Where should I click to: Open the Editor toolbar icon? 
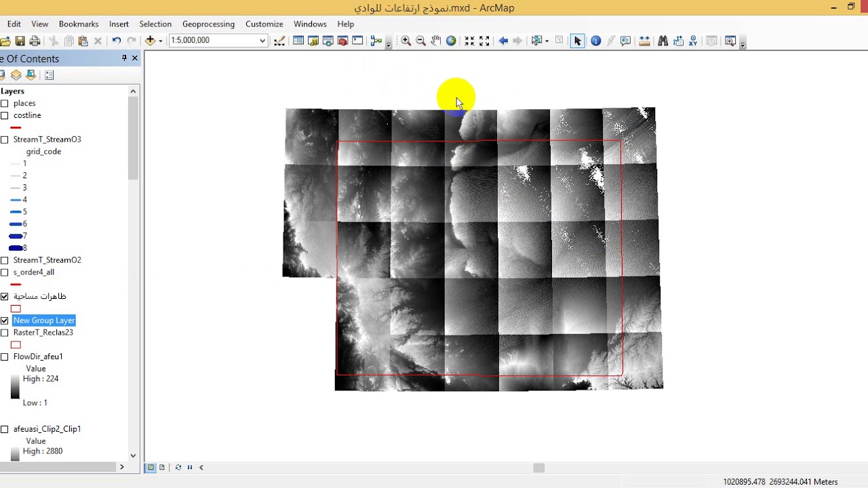coord(279,41)
